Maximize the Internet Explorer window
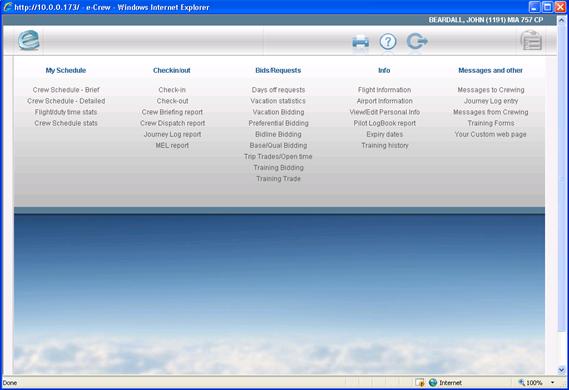 pos(547,7)
